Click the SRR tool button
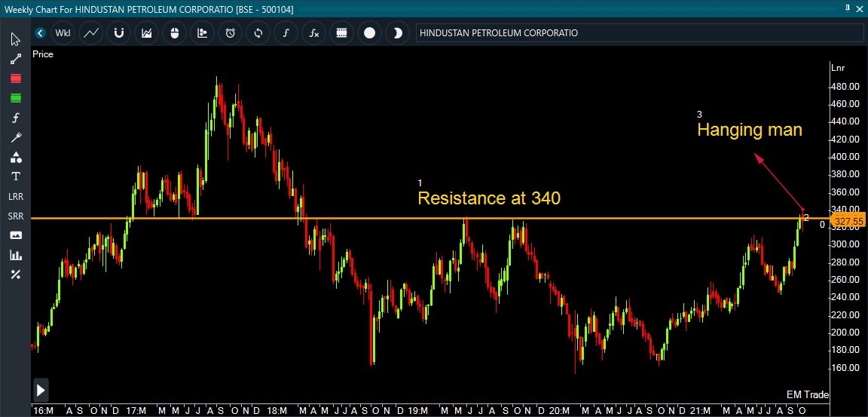This screenshot has width=868, height=417. 16,216
